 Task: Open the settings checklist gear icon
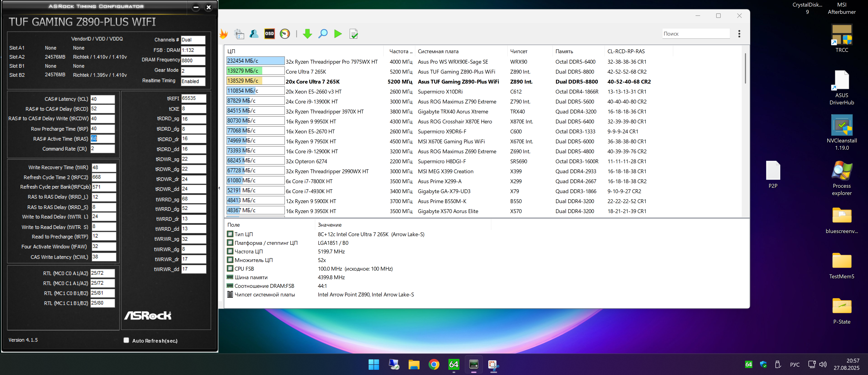click(x=239, y=34)
